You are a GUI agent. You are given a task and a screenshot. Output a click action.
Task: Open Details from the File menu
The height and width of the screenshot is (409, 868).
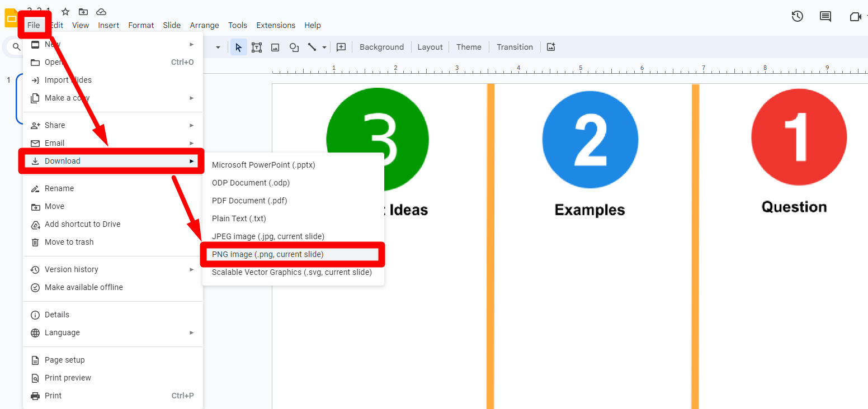pos(113,315)
